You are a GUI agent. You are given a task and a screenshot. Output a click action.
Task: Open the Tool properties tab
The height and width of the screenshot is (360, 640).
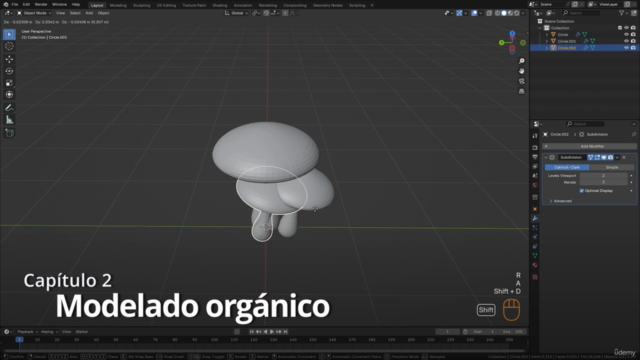pos(535,136)
